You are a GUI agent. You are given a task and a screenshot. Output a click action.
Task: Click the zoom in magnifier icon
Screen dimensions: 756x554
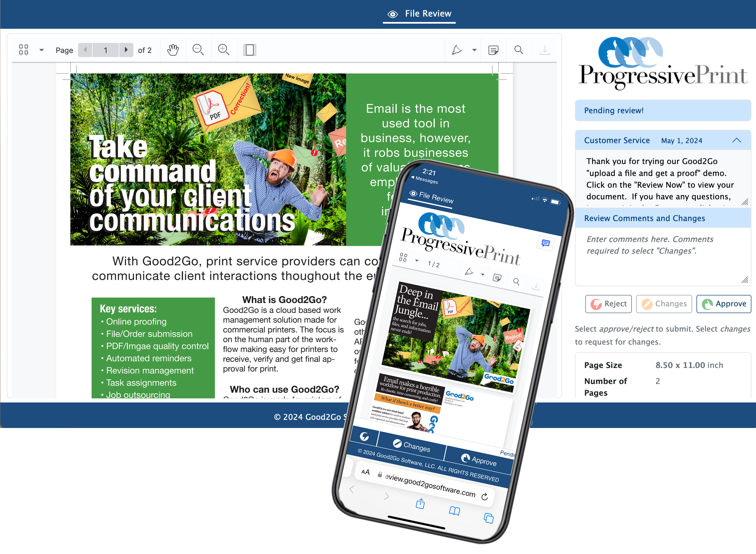(x=224, y=49)
